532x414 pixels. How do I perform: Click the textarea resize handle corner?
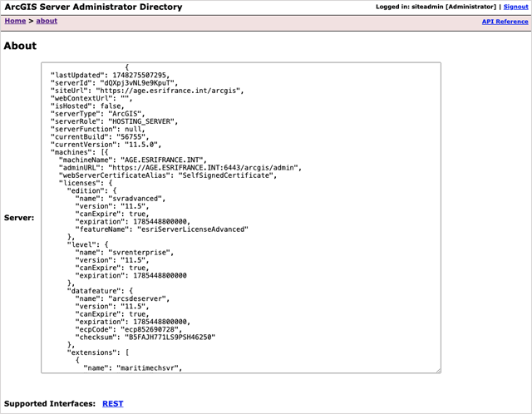pyautogui.click(x=438, y=371)
